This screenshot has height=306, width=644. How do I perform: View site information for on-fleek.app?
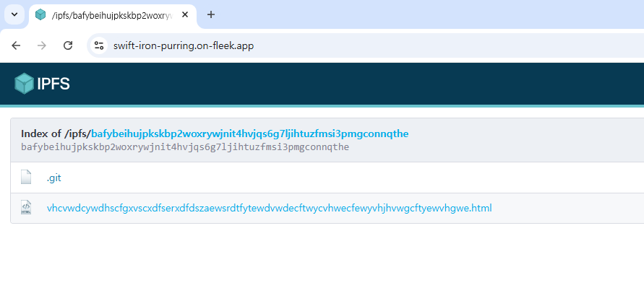pyautogui.click(x=100, y=45)
